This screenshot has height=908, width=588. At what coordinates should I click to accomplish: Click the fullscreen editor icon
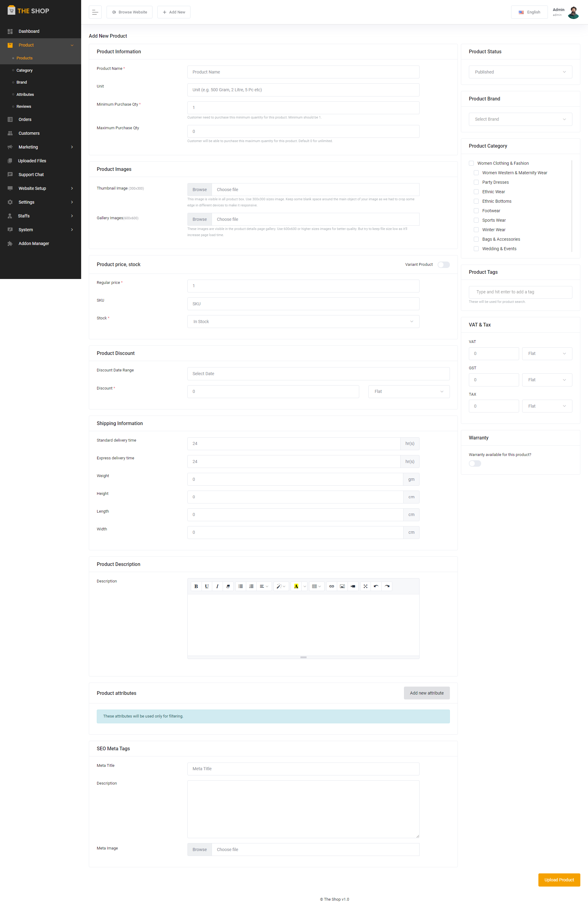(x=365, y=586)
